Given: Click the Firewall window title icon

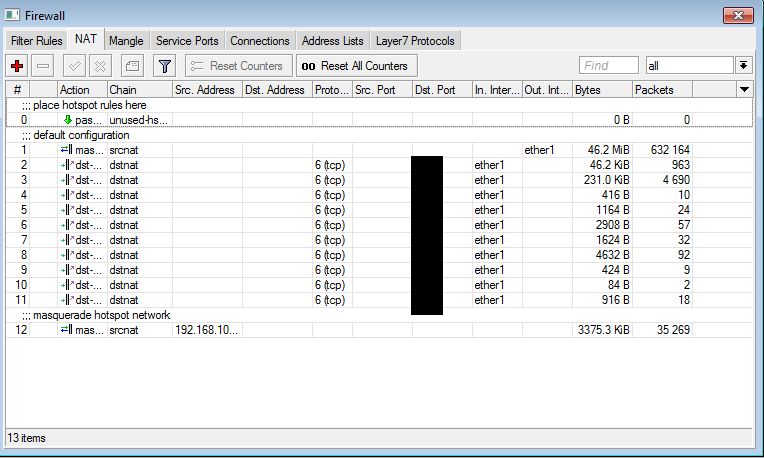Looking at the screenshot, I should (x=12, y=15).
